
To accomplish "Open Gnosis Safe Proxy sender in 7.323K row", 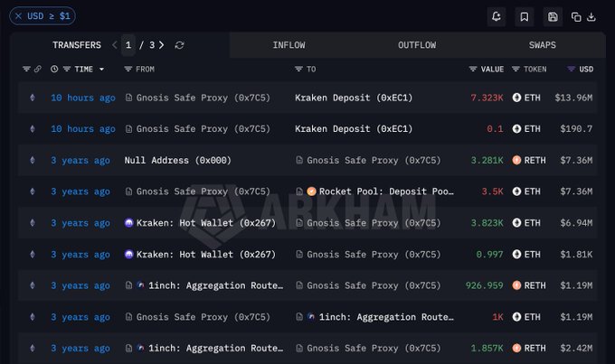I will coord(203,98).
